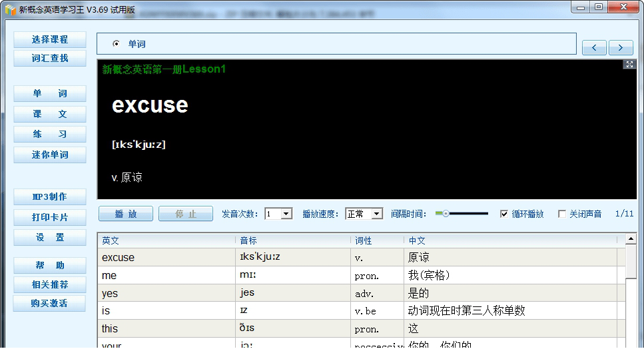Click 原谅 cell in 中文 column
This screenshot has height=361, width=644.
(x=511, y=258)
